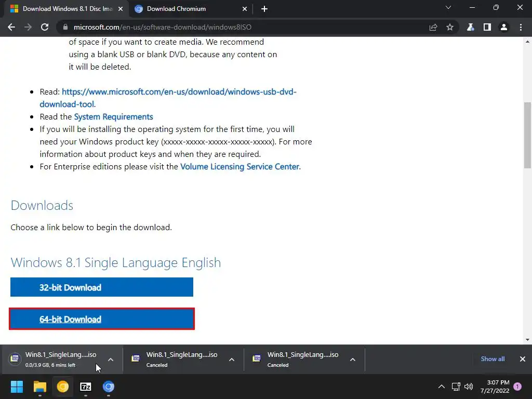Click the page scrollbar's down arrow
Viewport: 532px width, 399px height.
pos(527,340)
